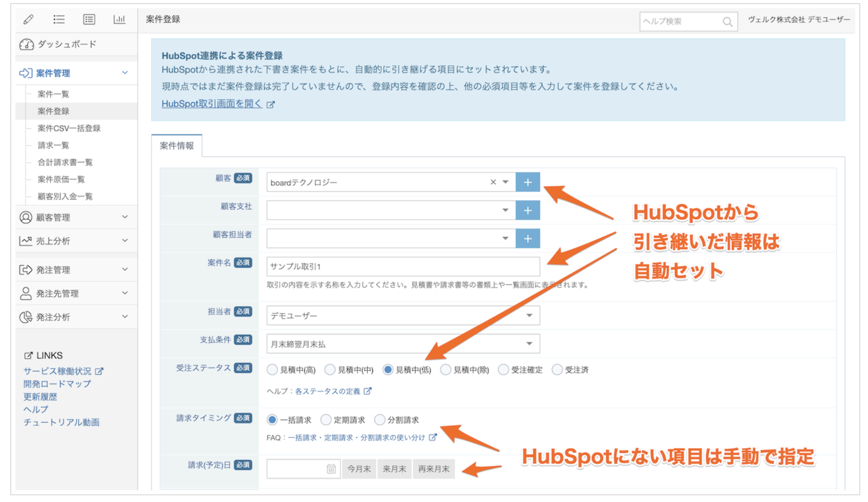
Task: Select the 受注確定 status option
Action: point(504,370)
